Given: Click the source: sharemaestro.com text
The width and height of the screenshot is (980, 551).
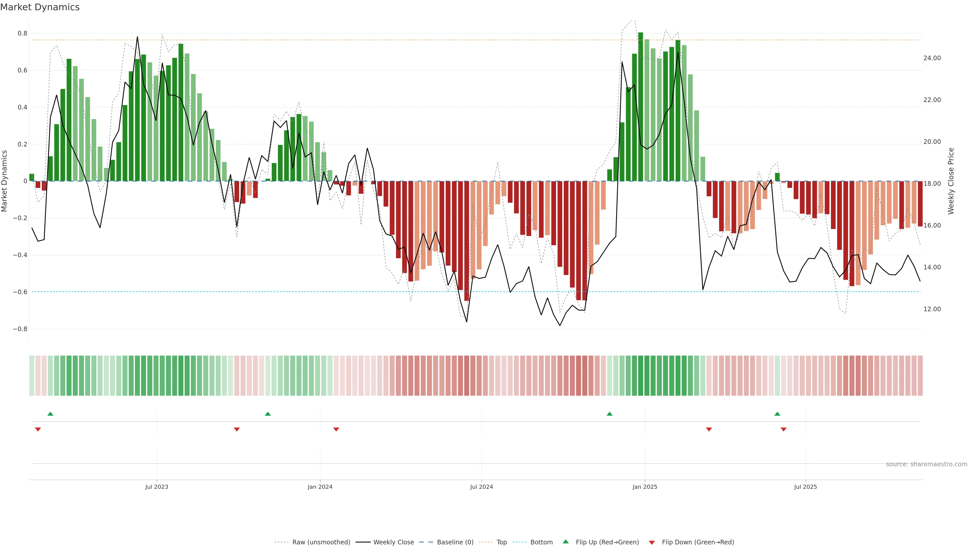Looking at the screenshot, I should (x=926, y=464).
